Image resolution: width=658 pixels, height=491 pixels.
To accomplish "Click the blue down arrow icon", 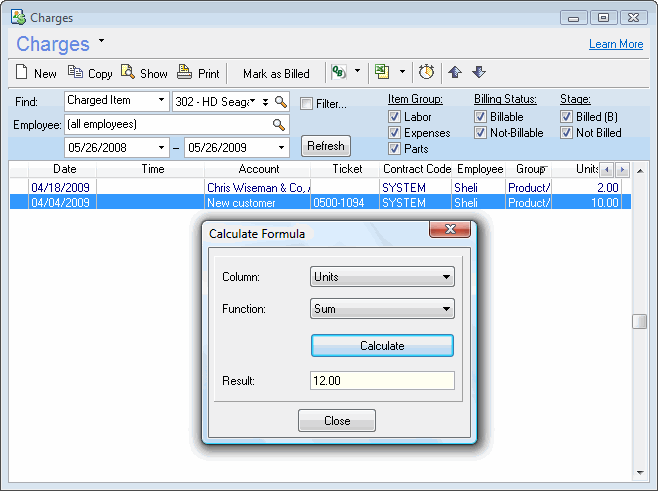I will pos(479,72).
